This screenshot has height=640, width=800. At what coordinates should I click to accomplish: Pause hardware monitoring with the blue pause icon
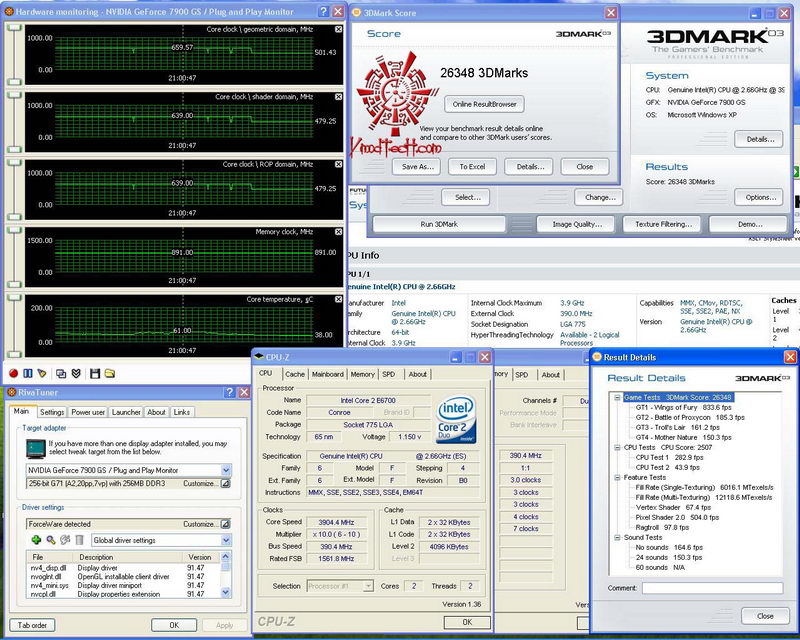click(28, 374)
